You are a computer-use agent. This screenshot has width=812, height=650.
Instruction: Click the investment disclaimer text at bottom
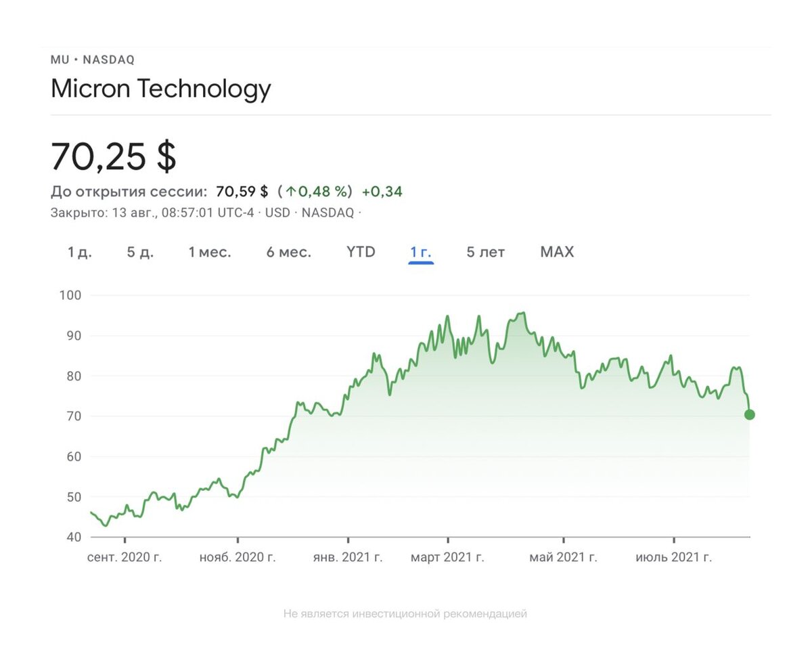coord(405,614)
